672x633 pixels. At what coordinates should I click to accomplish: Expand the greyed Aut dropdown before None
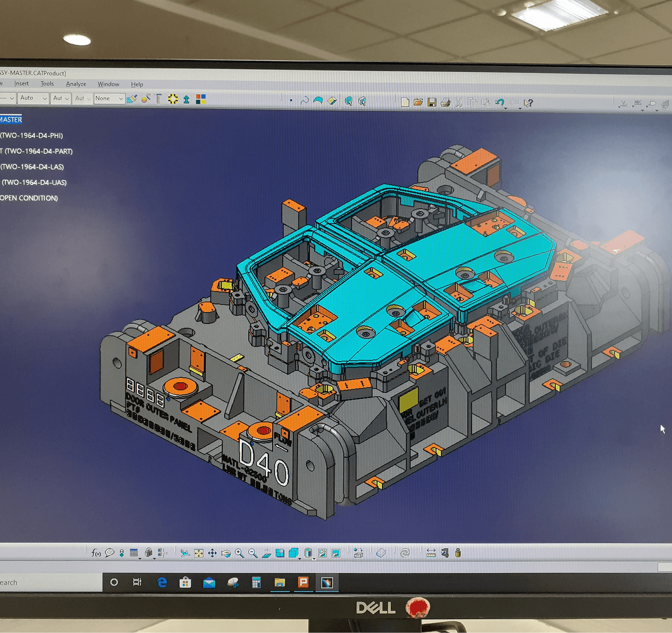click(82, 98)
